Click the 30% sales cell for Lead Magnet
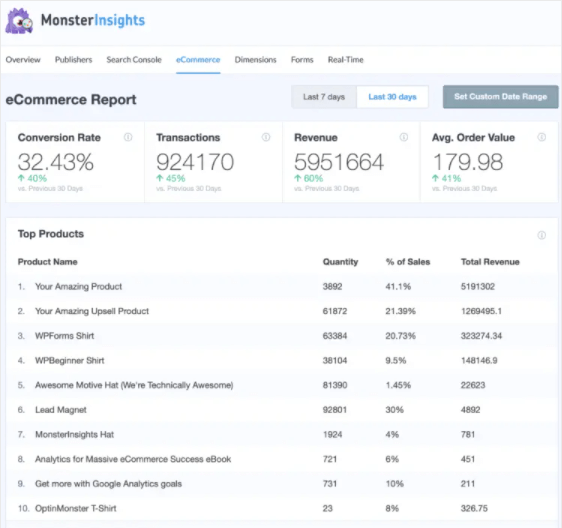Image resolution: width=562 pixels, height=528 pixels. click(395, 410)
